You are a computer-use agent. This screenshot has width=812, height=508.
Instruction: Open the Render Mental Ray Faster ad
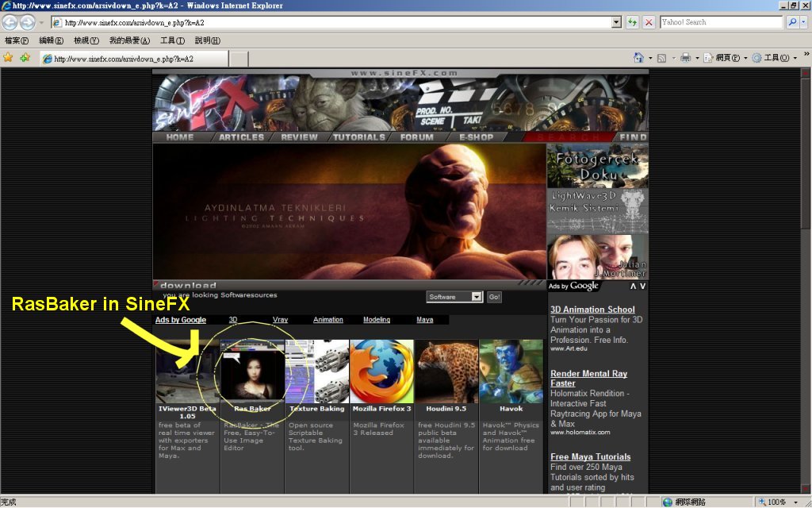[589, 379]
